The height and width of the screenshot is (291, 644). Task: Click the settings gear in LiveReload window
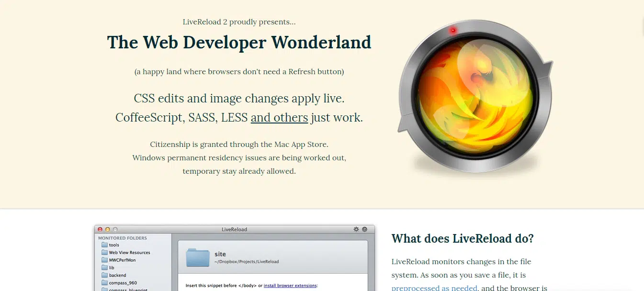pos(356,229)
